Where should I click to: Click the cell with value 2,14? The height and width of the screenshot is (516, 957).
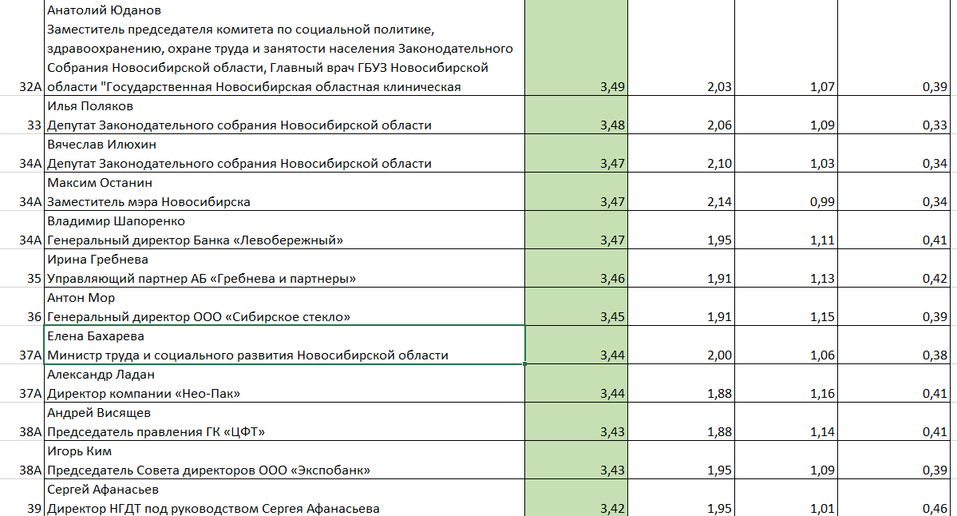(681, 202)
